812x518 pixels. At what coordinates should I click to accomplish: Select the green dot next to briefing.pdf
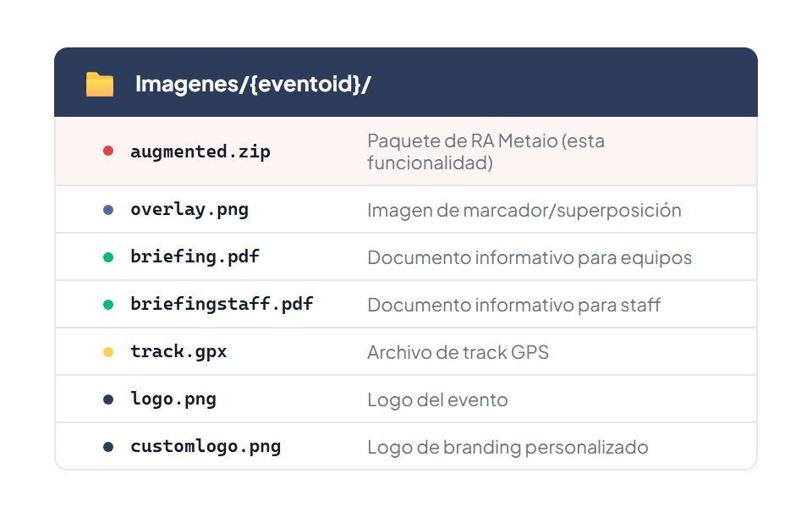pyautogui.click(x=105, y=256)
